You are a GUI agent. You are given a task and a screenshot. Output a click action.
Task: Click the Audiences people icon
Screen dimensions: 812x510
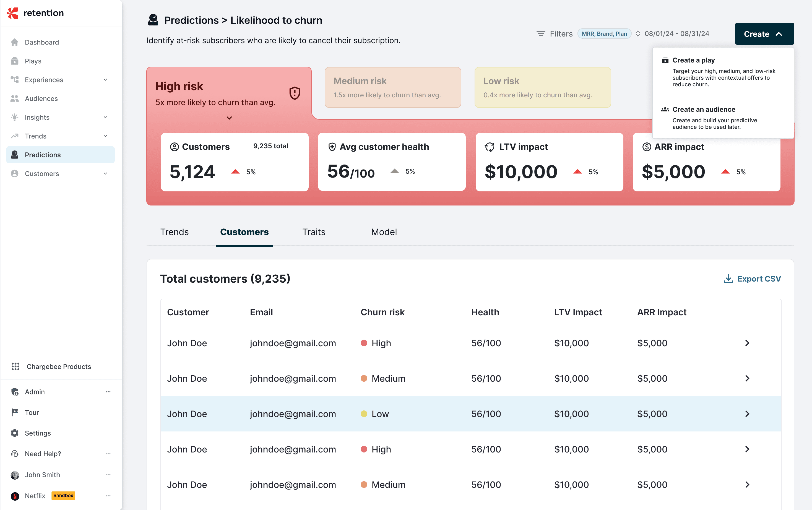pos(14,98)
